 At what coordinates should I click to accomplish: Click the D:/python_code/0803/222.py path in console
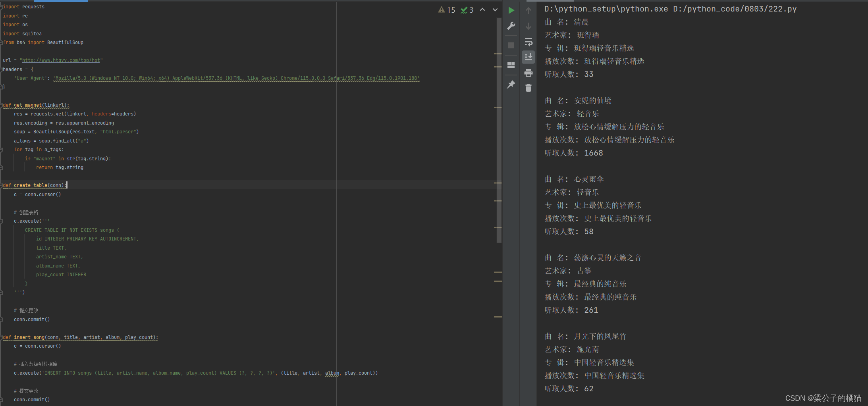(x=735, y=9)
